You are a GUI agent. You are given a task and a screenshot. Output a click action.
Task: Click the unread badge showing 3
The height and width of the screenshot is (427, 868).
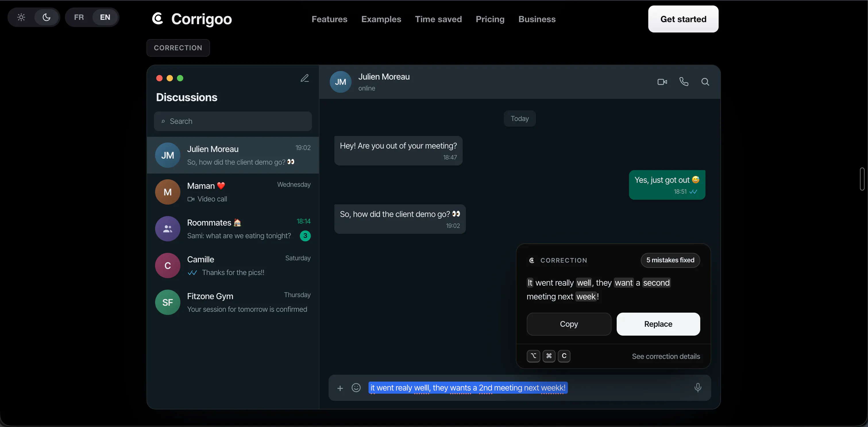pos(305,236)
